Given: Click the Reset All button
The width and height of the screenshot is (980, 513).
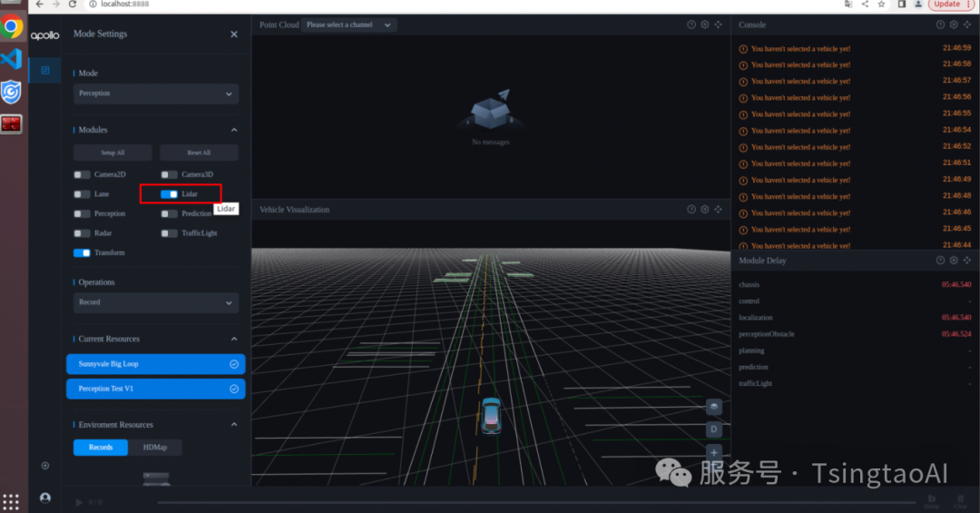Looking at the screenshot, I should pos(199,153).
